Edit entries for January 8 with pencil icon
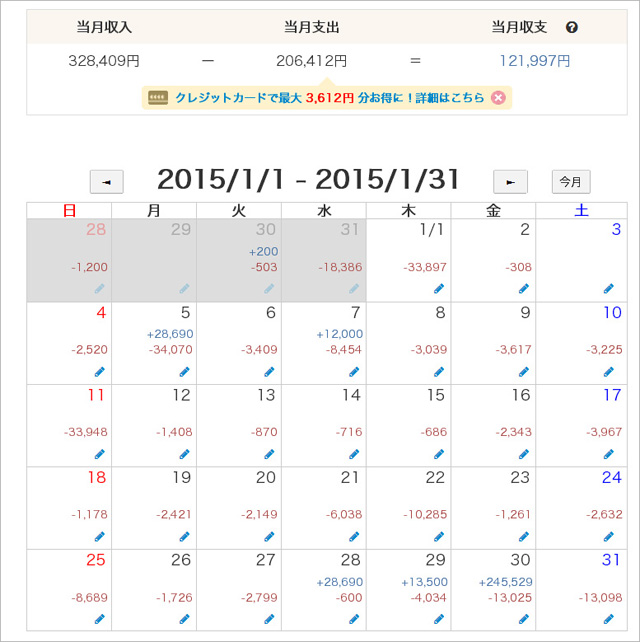640x642 pixels. tap(439, 372)
